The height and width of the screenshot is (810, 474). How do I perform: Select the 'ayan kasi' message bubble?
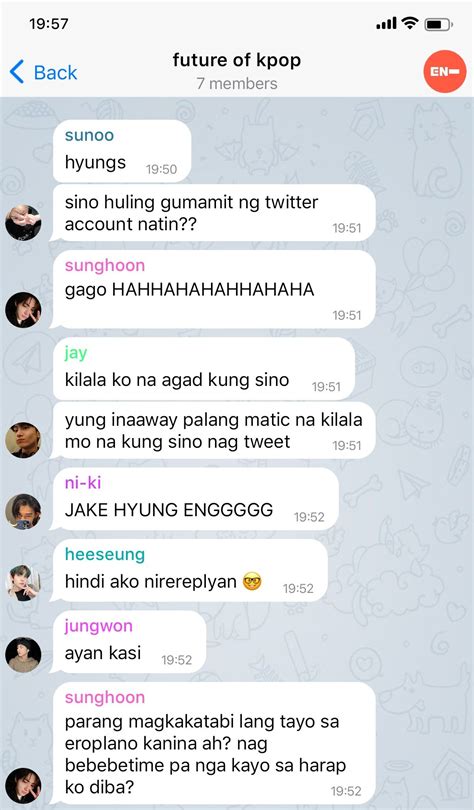point(128,642)
